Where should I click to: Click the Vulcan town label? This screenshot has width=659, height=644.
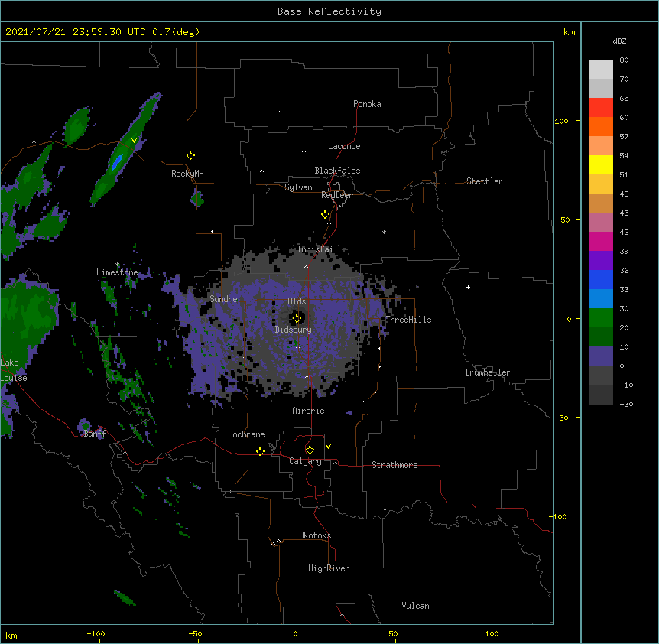click(x=415, y=606)
